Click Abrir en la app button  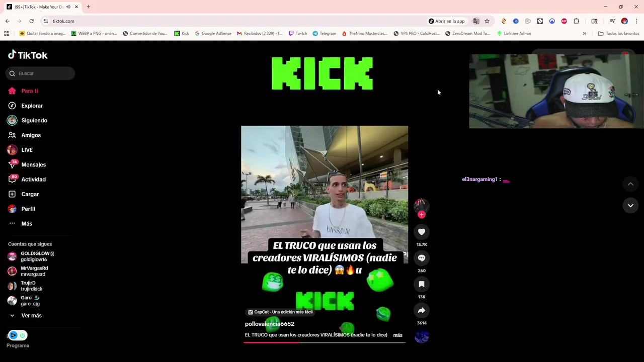pos(447,21)
